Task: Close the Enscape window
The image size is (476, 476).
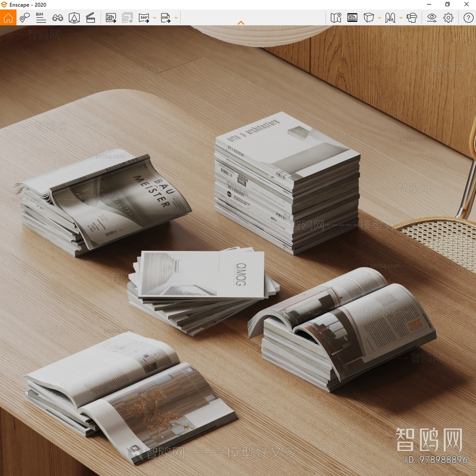Action: [x=466, y=4]
